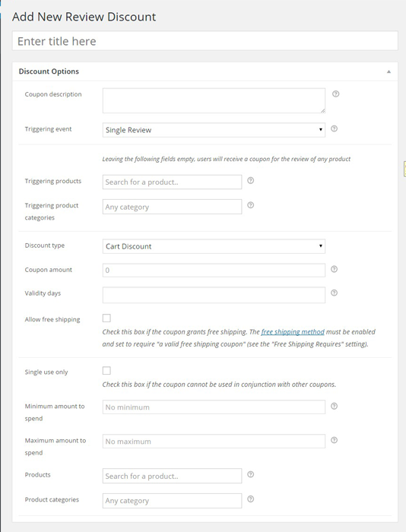Click the help icon beside Coupon description
Screen dimensions: 406x532
(x=335, y=94)
